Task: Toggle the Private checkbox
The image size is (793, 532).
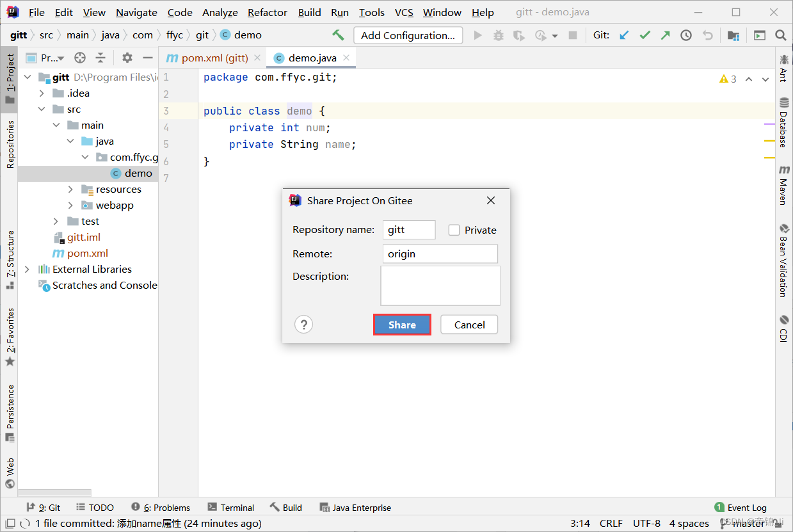Action: point(454,230)
